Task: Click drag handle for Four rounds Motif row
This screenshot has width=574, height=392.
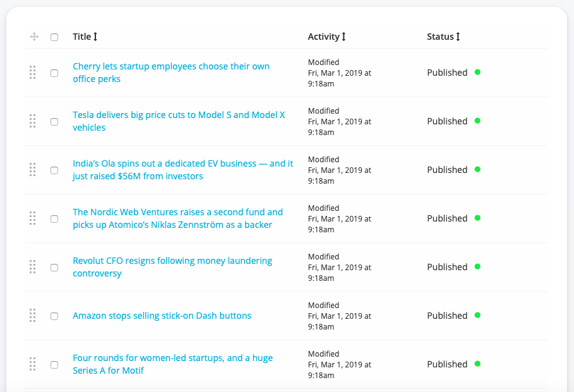Action: [33, 364]
